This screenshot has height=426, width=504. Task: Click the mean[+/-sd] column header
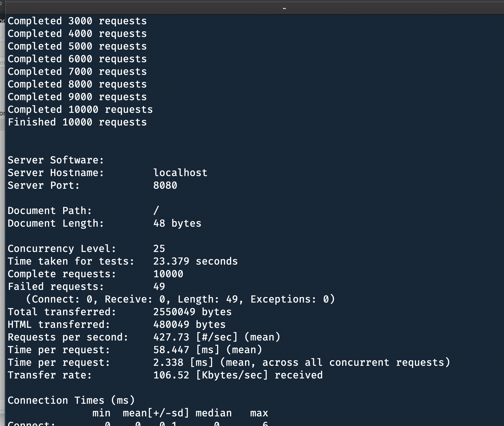click(x=155, y=413)
